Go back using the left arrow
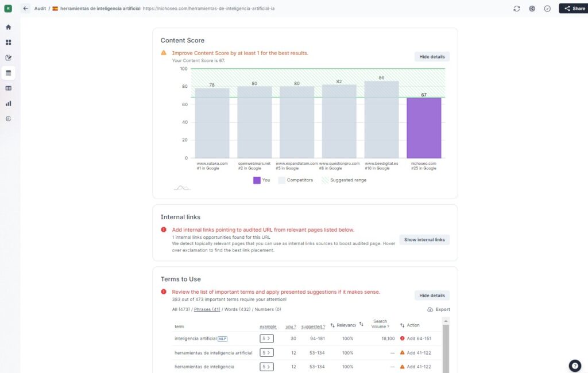The image size is (588, 373). (x=25, y=8)
